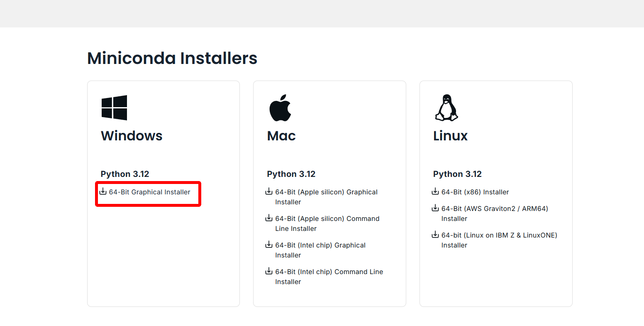The height and width of the screenshot is (326, 644).
Task: Click download icon beside IBM Z & LinuxONE Installer
Action: coord(435,235)
